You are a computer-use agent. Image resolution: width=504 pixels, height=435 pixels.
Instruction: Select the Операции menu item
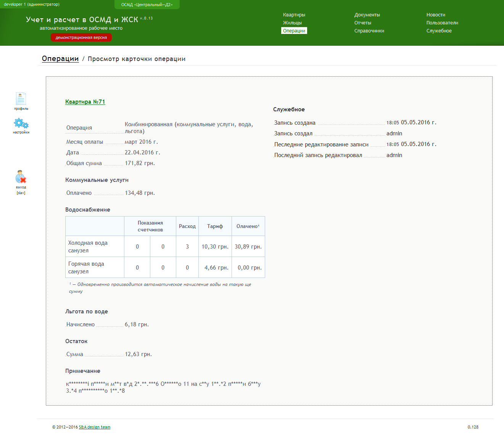pos(294,31)
